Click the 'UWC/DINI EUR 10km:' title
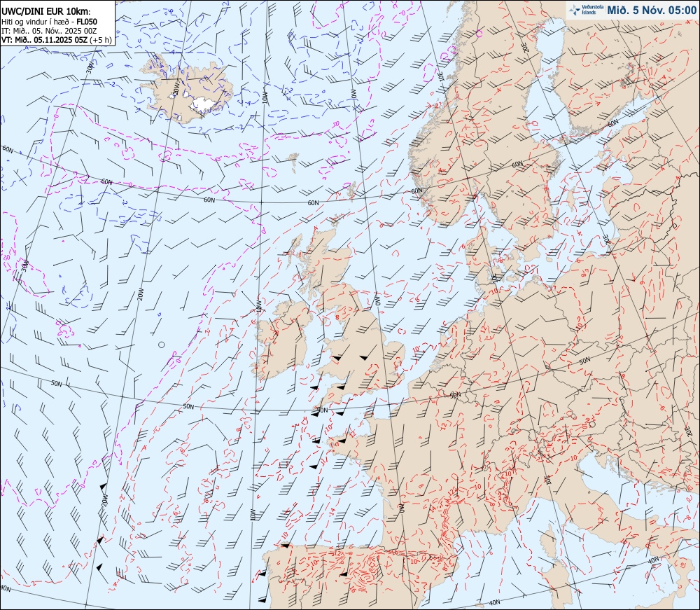700x610 pixels. 46,12
